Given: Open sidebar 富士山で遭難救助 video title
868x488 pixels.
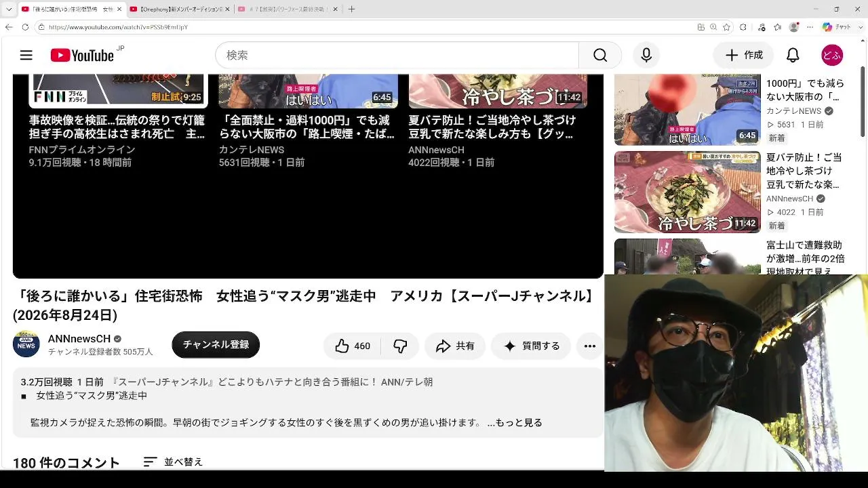Looking at the screenshot, I should click(x=806, y=258).
